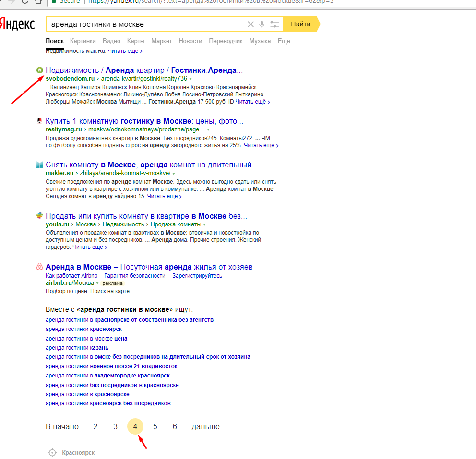Expand the youla.ru breadcrumb dropdown arrow
The height and width of the screenshot is (459, 476).
coord(204,225)
